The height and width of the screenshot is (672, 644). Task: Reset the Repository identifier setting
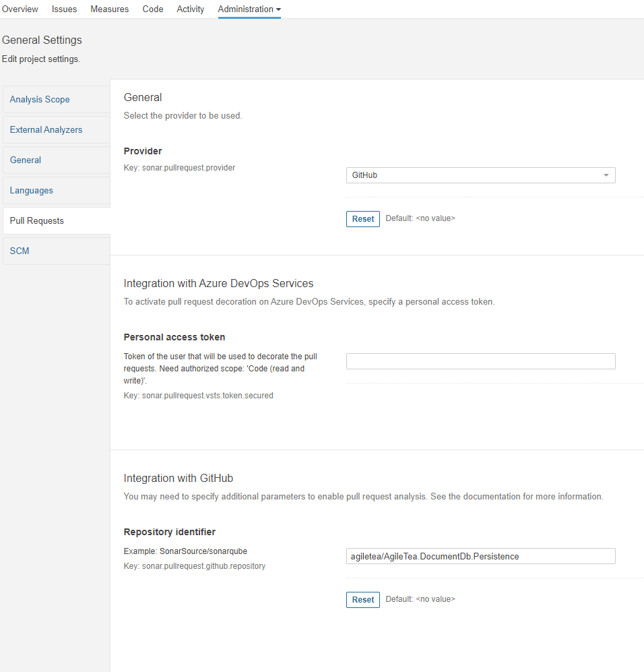[362, 600]
